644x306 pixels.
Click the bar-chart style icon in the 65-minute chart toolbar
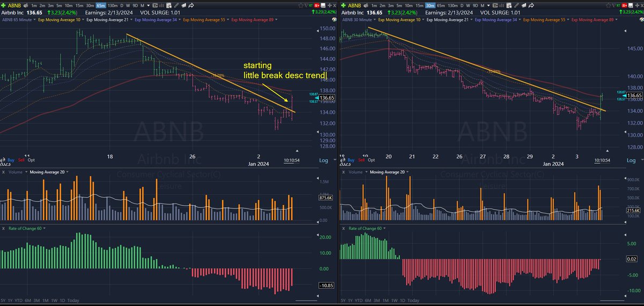162,5
